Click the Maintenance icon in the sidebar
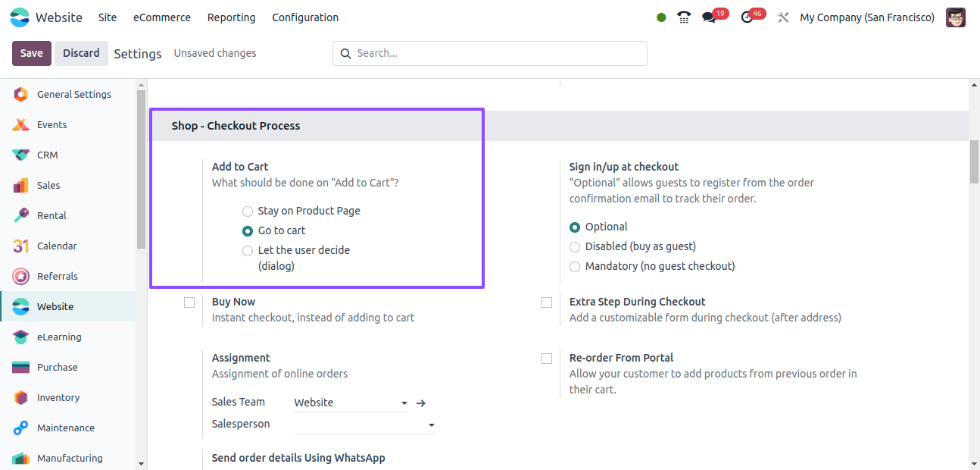Image resolution: width=980 pixels, height=470 pixels. tap(21, 428)
